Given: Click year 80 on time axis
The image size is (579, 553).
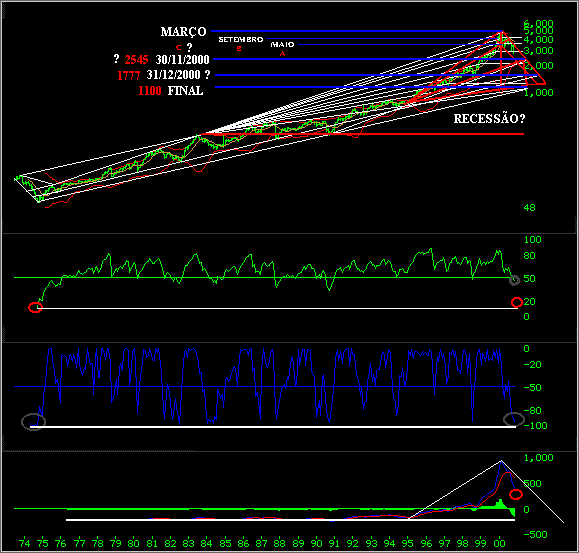Looking at the screenshot, I should (x=134, y=543).
